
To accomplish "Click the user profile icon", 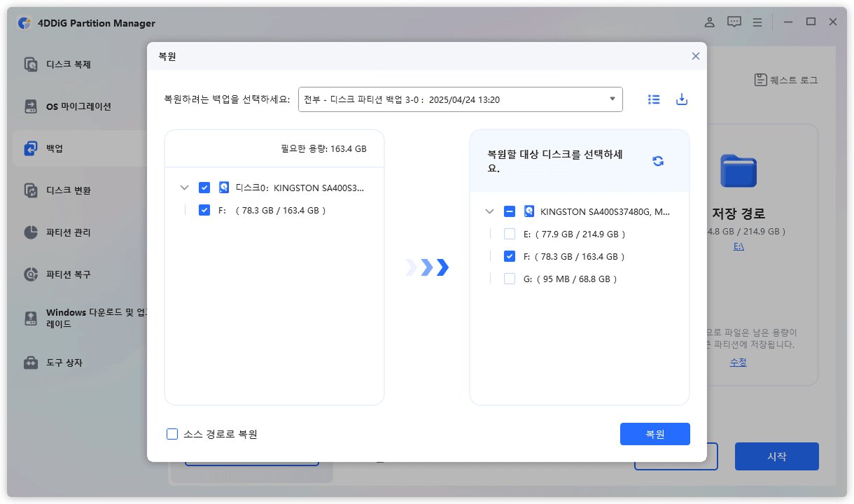I will pyautogui.click(x=709, y=22).
